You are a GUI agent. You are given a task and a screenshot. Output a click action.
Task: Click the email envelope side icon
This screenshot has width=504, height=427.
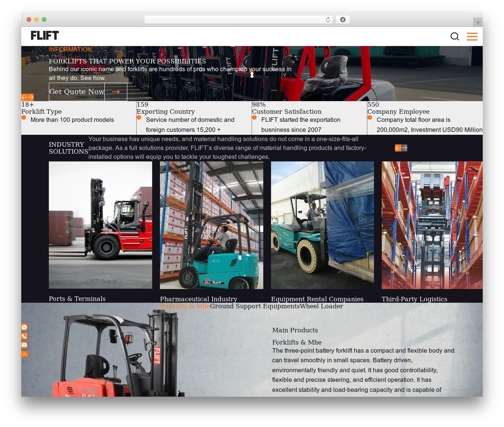(24, 345)
